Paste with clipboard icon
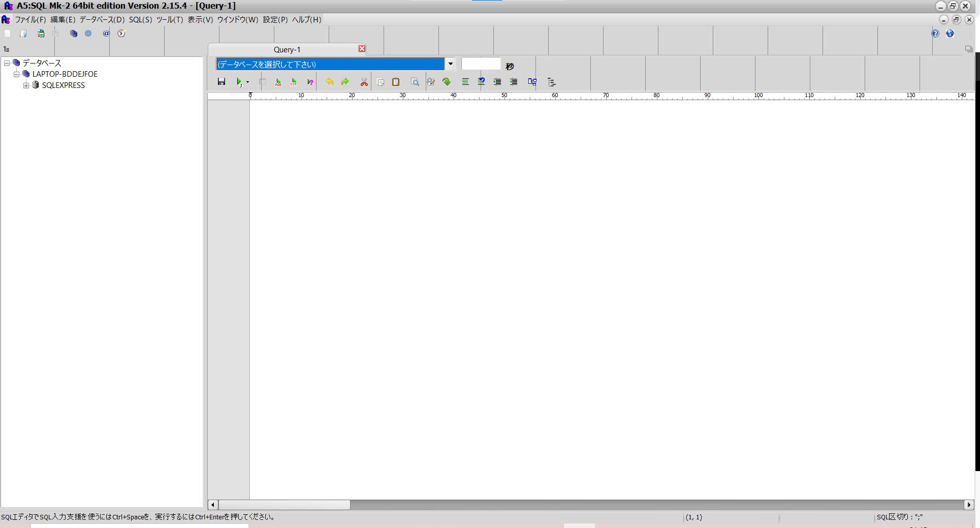The image size is (980, 528). tap(396, 82)
